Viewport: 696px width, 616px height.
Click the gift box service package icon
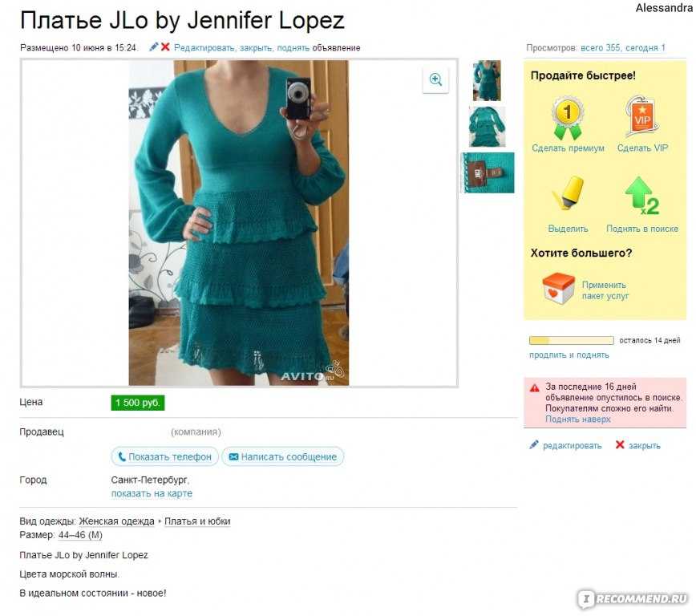(558, 289)
